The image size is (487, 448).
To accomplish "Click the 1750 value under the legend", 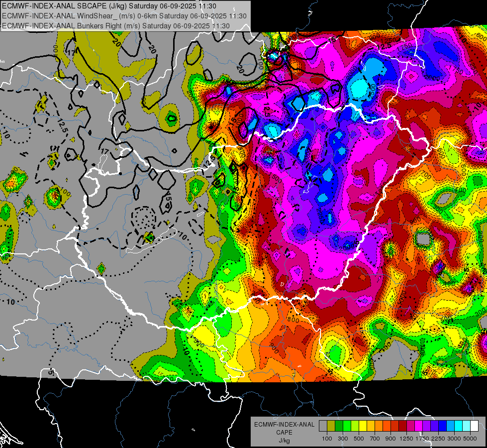I will pos(423,439).
